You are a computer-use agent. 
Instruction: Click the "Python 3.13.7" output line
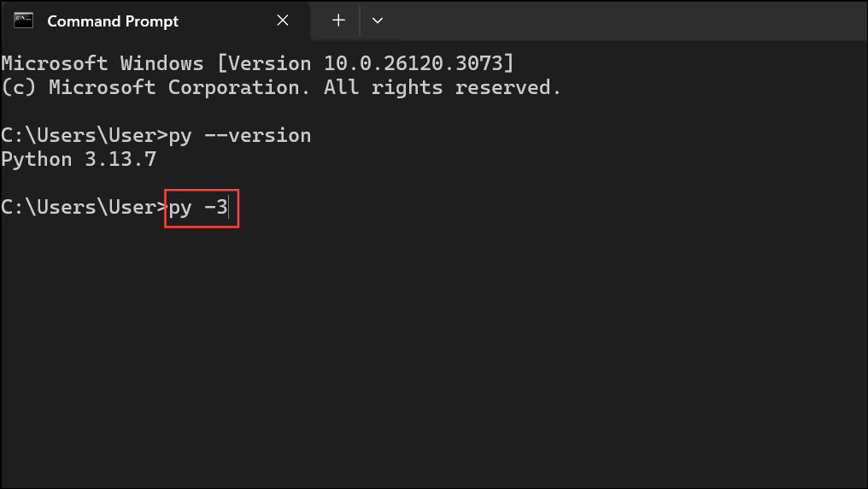point(79,160)
